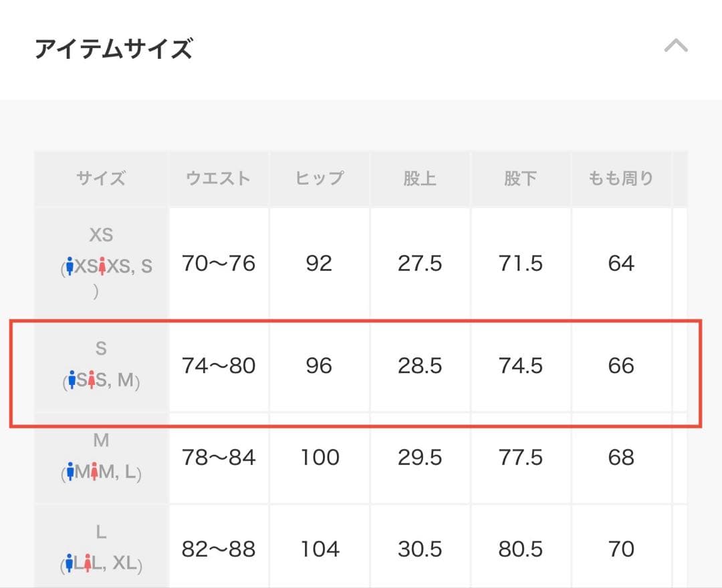Image resolution: width=722 pixels, height=588 pixels.
Task: Click the ヒップ column header
Action: [x=319, y=178]
